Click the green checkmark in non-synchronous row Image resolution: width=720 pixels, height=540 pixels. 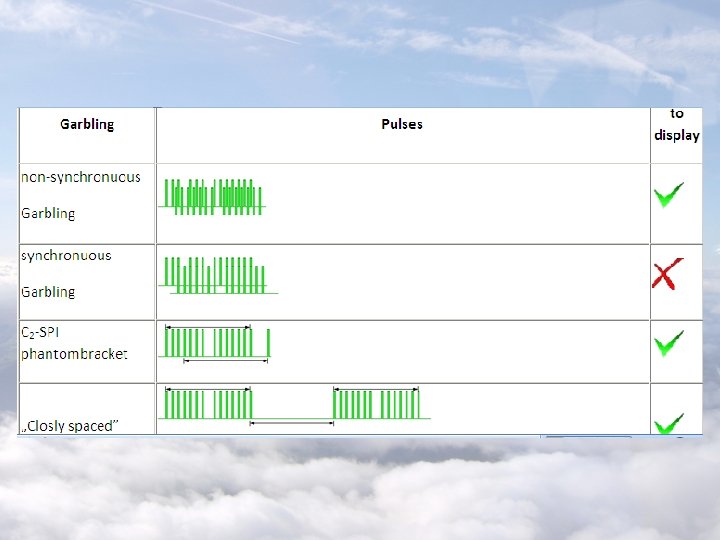pos(669,195)
